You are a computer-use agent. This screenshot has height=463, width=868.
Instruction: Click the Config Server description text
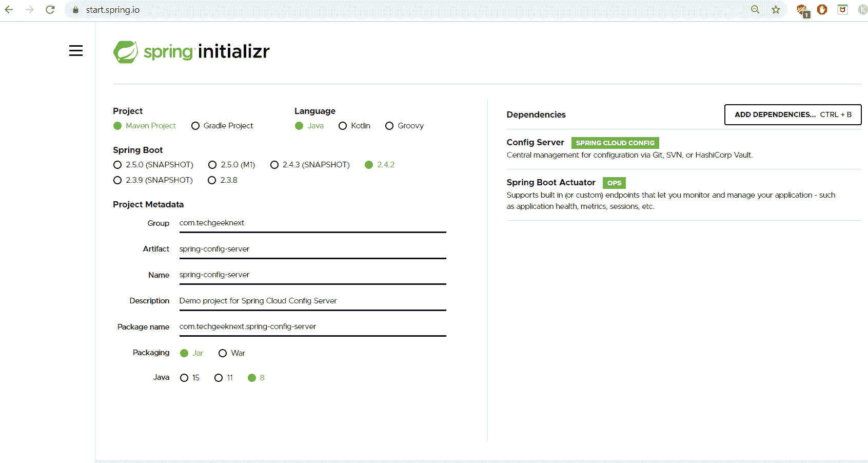click(629, 155)
